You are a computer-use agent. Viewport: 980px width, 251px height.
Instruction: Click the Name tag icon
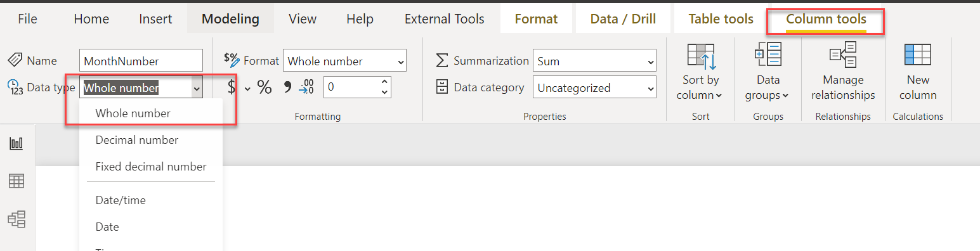15,61
